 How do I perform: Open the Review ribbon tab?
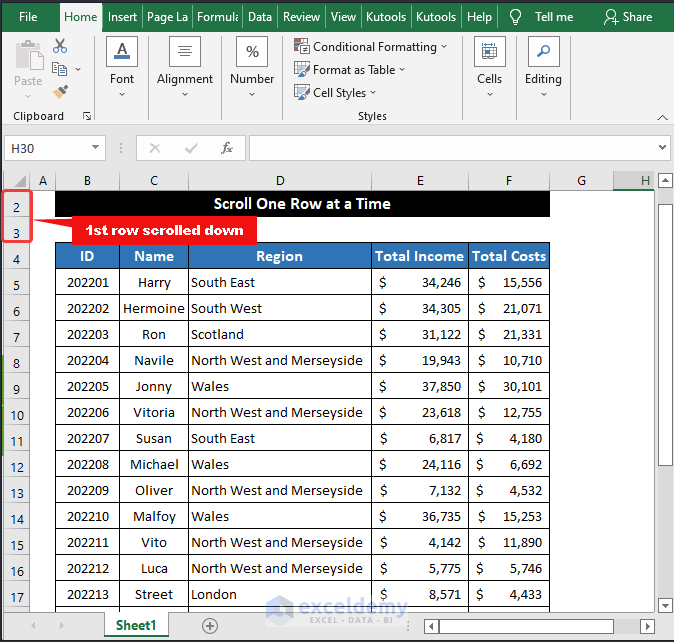tap(301, 17)
